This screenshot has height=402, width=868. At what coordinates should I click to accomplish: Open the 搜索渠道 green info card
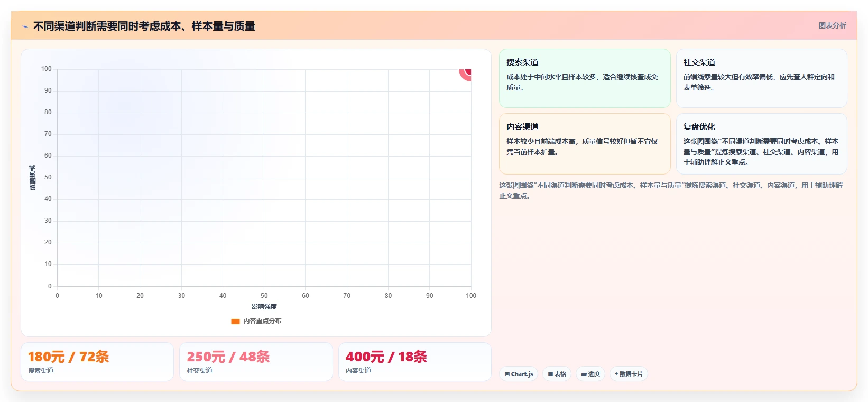585,78
